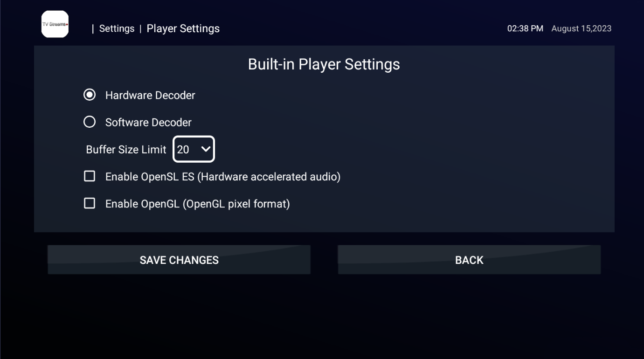The width and height of the screenshot is (644, 359).
Task: Go to Settings in the breadcrumb
Action: click(x=117, y=29)
